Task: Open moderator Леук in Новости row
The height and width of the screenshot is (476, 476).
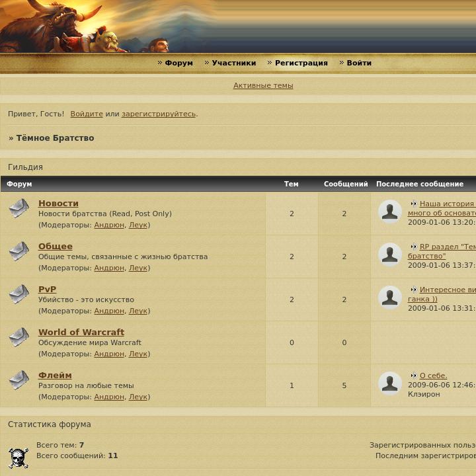Action: [x=138, y=225]
